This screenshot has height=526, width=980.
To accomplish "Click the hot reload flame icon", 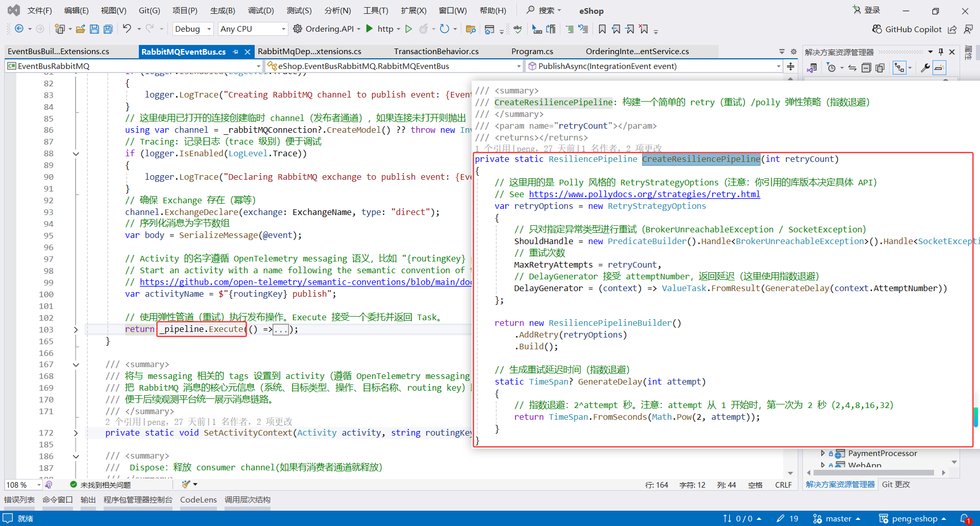I will 423,29.
